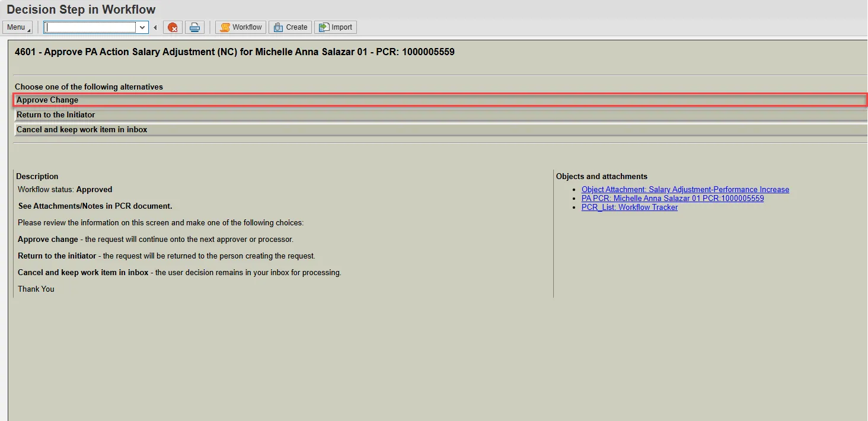
Task: Click the Create attachment button
Action: click(290, 27)
